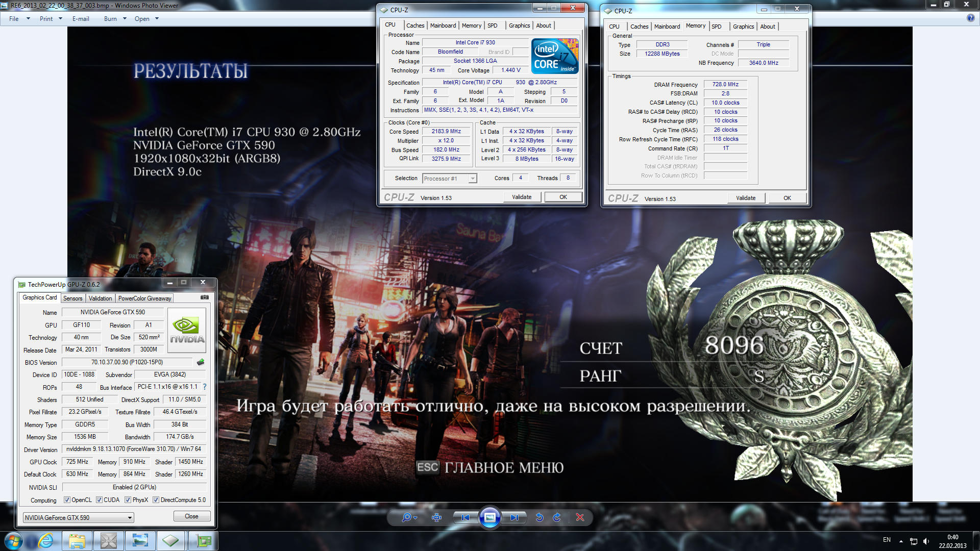The width and height of the screenshot is (980, 551).
Task: Click the E-mail menu item
Action: 81,18
